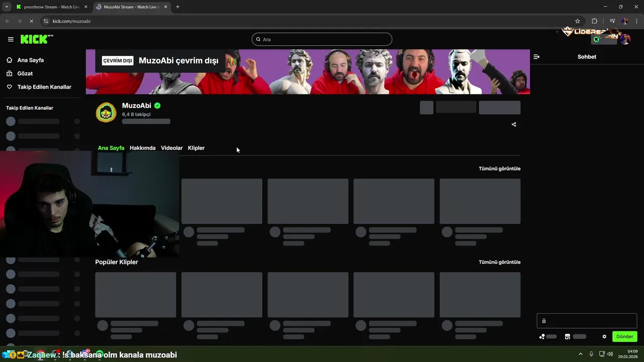Open Gözat in the sidebar
644x362 pixels.
(25, 73)
